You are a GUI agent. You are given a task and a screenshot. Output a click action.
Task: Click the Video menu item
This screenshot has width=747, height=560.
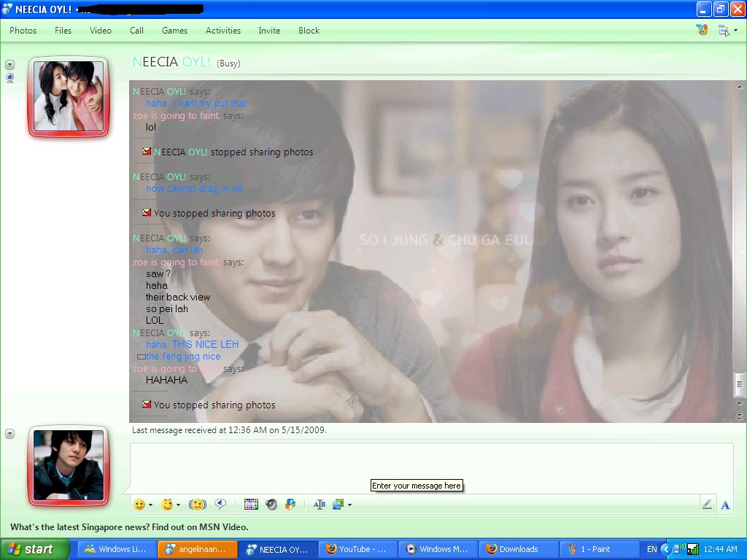coord(101,31)
